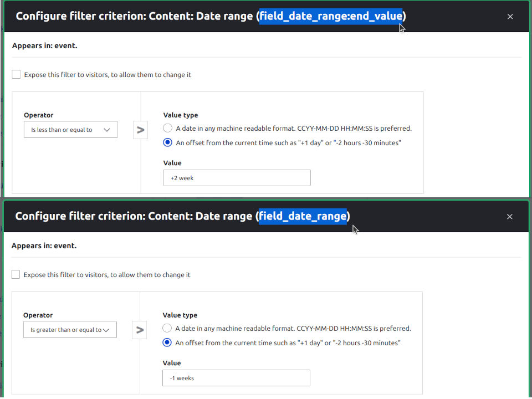
Task: Click the Value field containing '+2 week'
Action: [237, 178]
